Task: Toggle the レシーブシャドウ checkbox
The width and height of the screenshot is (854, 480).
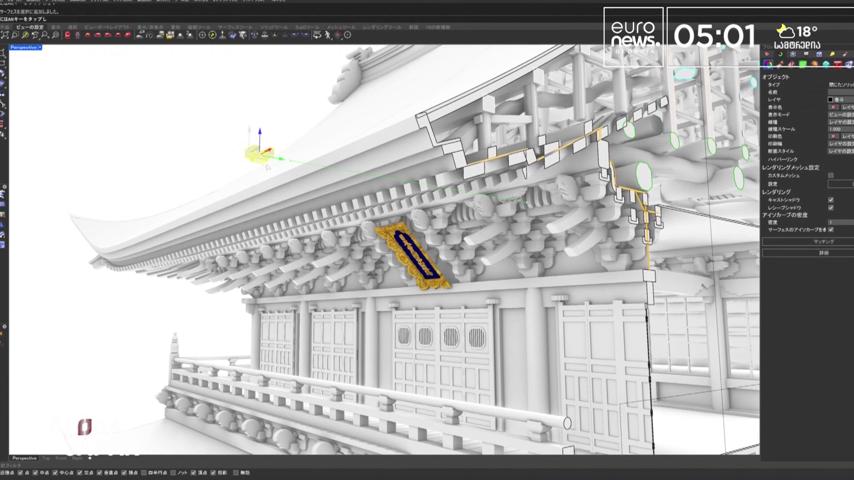Action: [x=831, y=208]
